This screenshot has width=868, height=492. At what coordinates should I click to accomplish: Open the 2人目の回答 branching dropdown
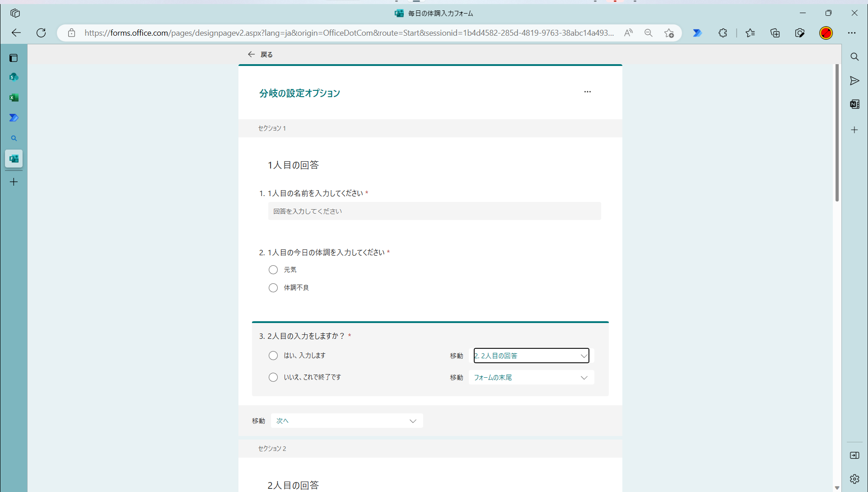click(531, 356)
